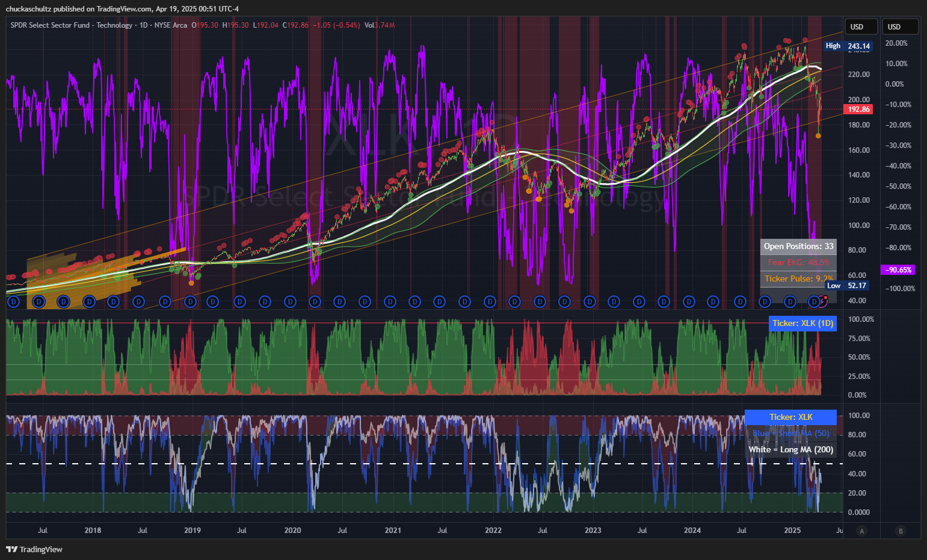Click the SPDR Select Sector Fund - Technology title
The width and height of the screenshot is (927, 560).
tap(71, 25)
